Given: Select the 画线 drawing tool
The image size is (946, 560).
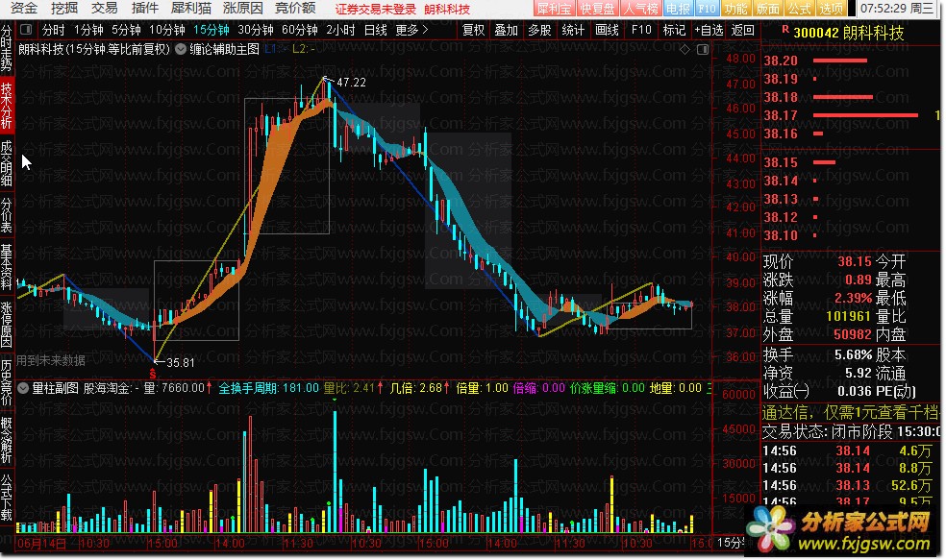Looking at the screenshot, I should click(607, 30).
